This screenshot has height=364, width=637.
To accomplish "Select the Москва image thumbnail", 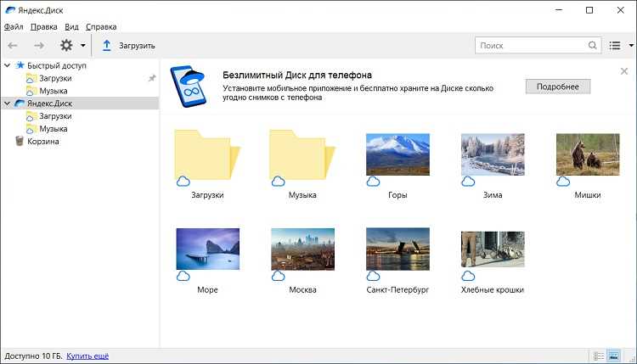I will coord(302,249).
